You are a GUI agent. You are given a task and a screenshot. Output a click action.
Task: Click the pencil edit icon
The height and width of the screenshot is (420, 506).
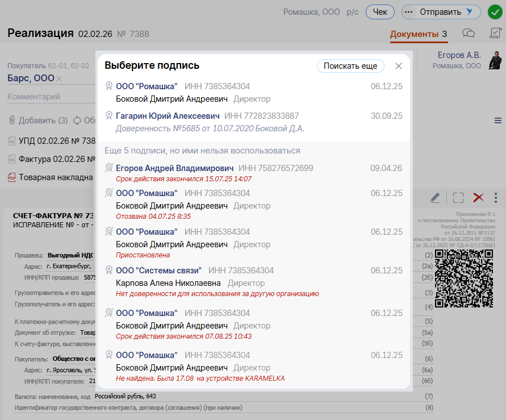point(435,198)
